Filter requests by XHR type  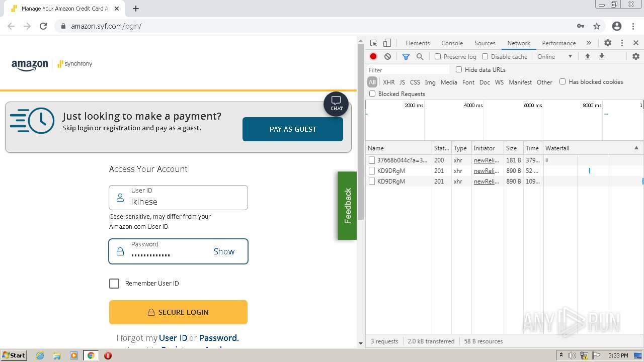(x=388, y=82)
